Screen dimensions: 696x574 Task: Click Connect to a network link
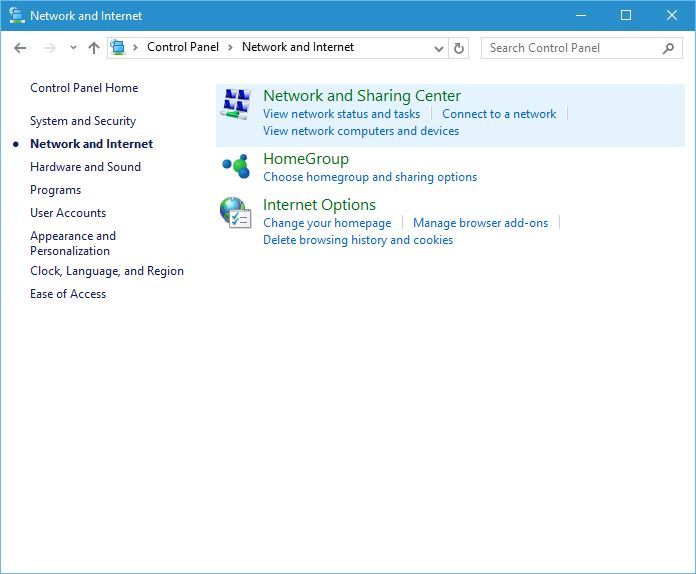coord(499,114)
